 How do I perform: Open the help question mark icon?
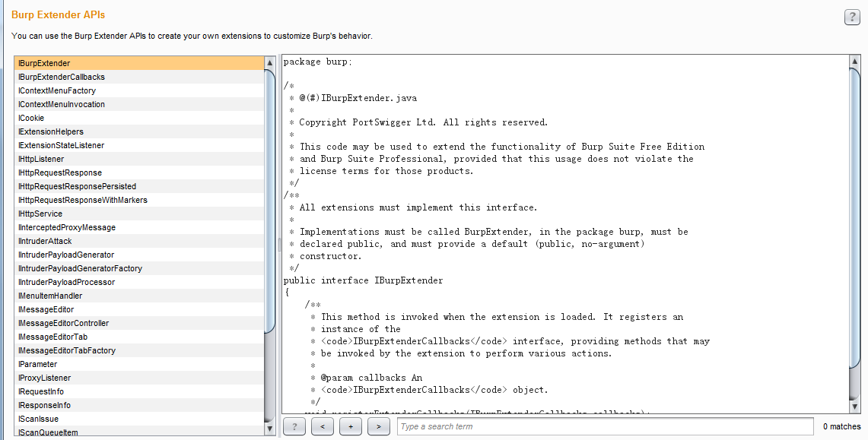pyautogui.click(x=852, y=17)
